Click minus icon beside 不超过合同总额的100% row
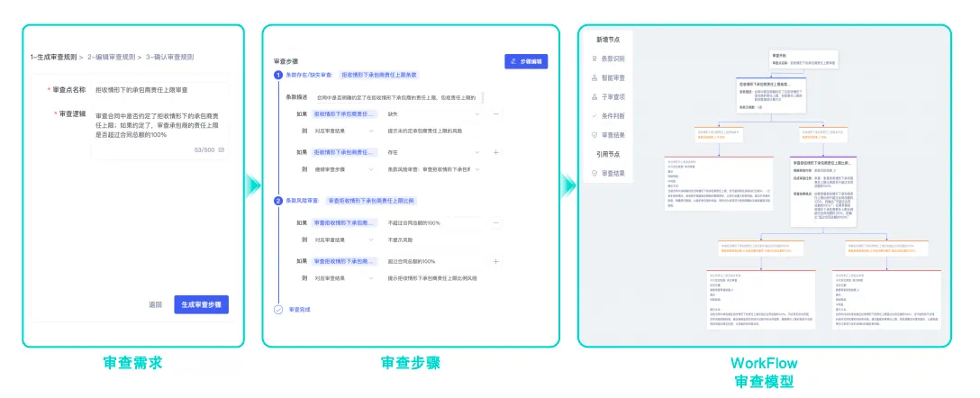The image size is (980, 398). pyautogui.click(x=496, y=222)
